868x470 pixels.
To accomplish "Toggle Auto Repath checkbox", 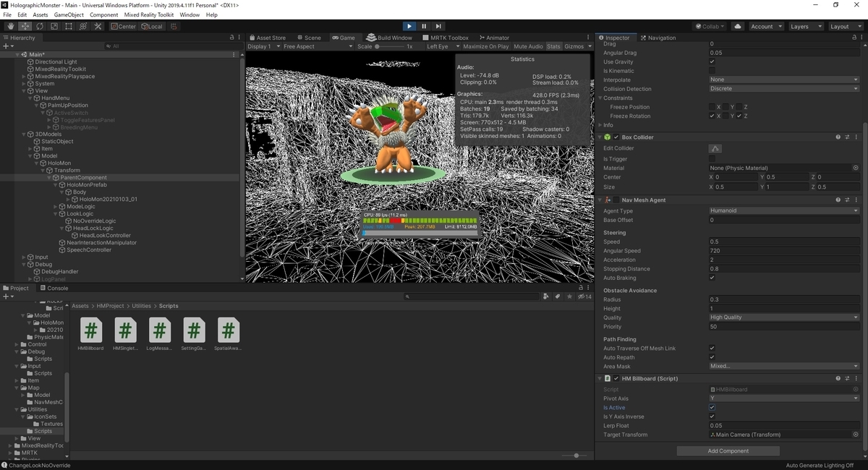I will (x=712, y=357).
